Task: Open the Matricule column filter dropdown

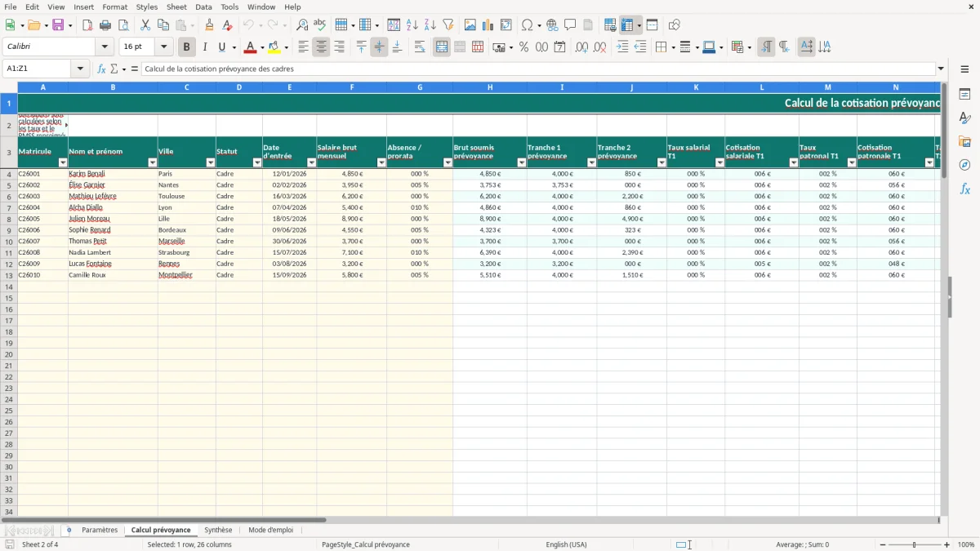Action: [x=63, y=162]
